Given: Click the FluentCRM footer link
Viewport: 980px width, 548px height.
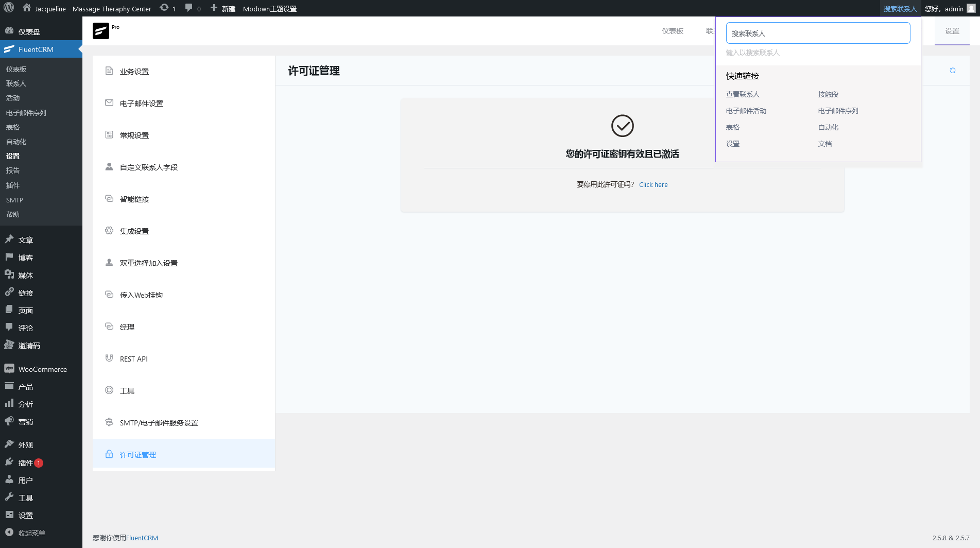Looking at the screenshot, I should [x=142, y=538].
